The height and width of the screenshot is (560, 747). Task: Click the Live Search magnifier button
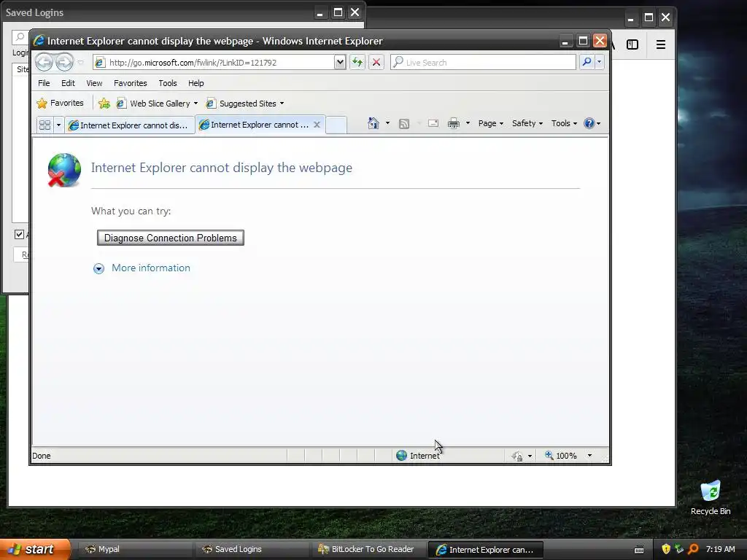[587, 62]
